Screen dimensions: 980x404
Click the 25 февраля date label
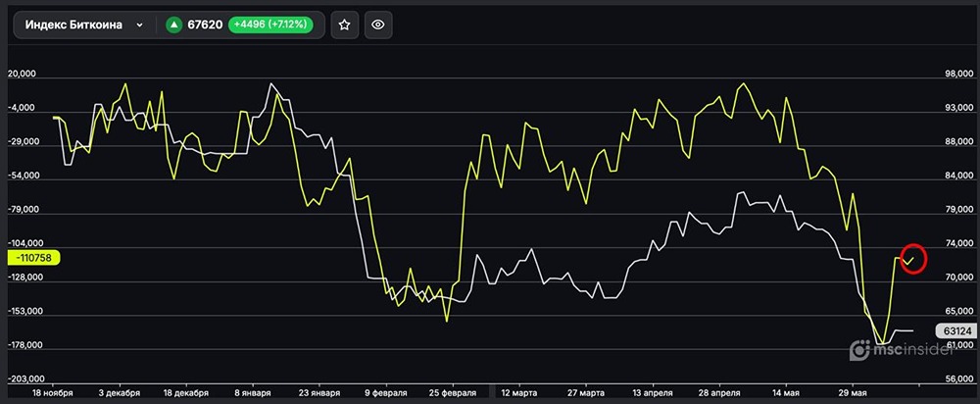pos(452,393)
